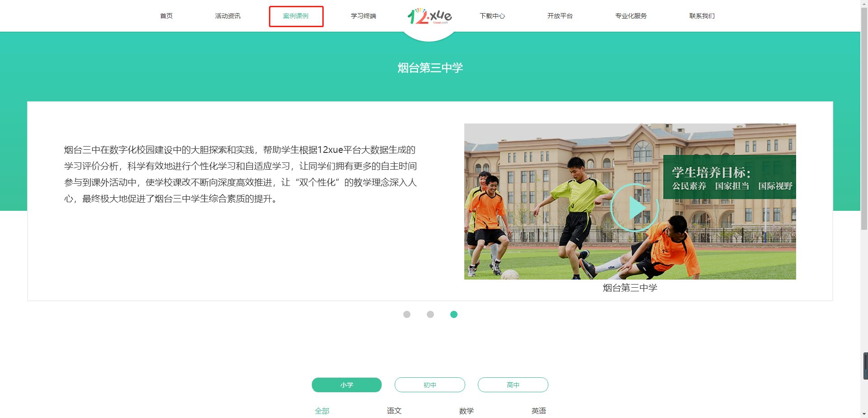Image resolution: width=868 pixels, height=418 pixels.
Task: Click the scrollbar down arrow
Action: (x=864, y=415)
